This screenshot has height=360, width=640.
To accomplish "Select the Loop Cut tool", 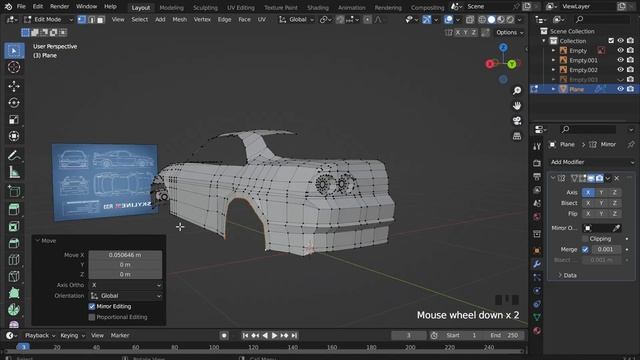I will (14, 260).
